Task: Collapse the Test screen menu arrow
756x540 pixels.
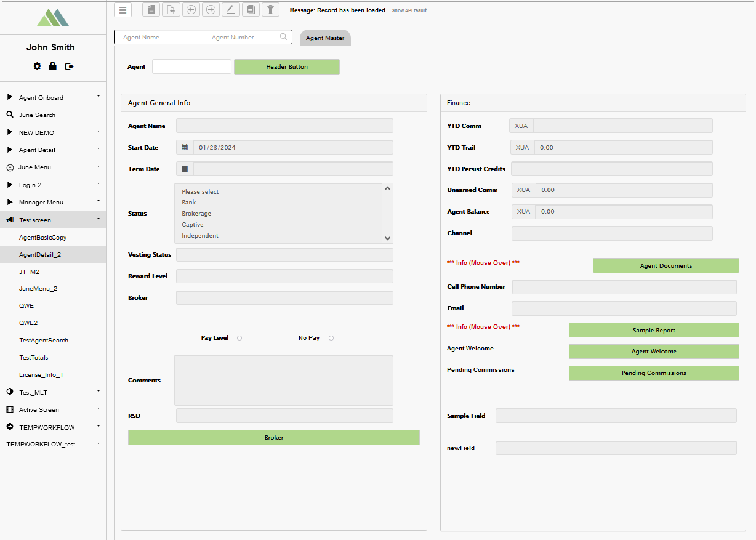Action: (99, 219)
